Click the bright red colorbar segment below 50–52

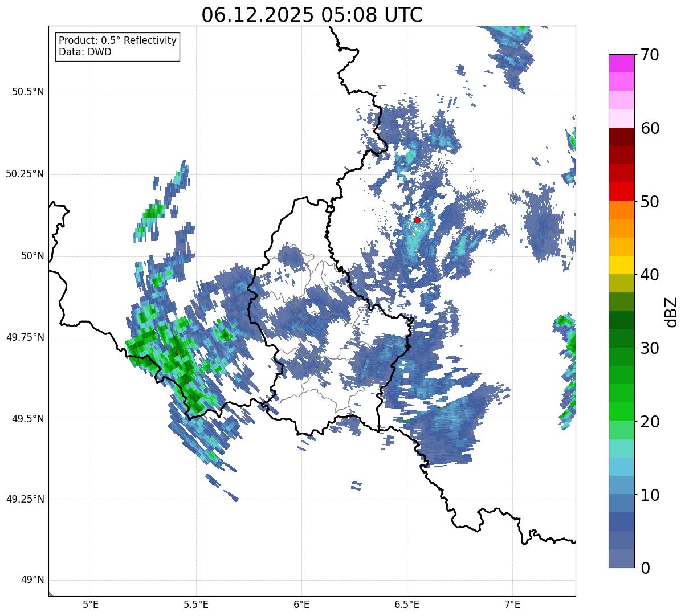coord(621,192)
